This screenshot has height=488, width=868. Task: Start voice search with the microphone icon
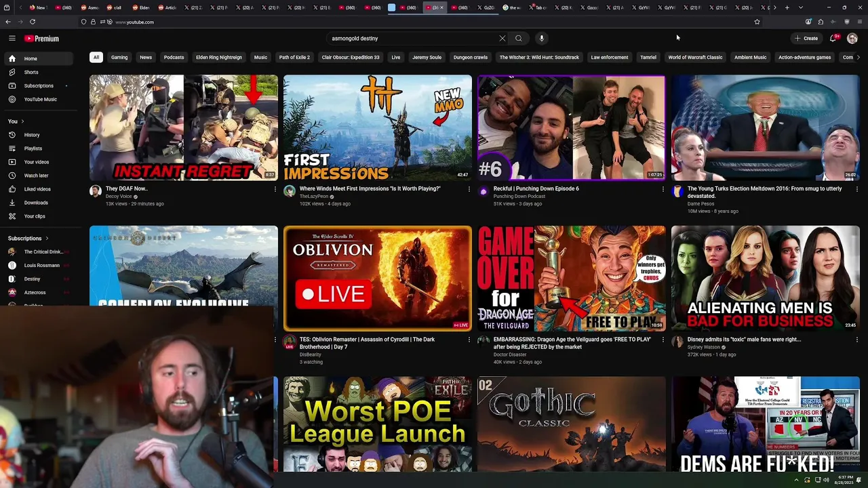[x=541, y=39]
